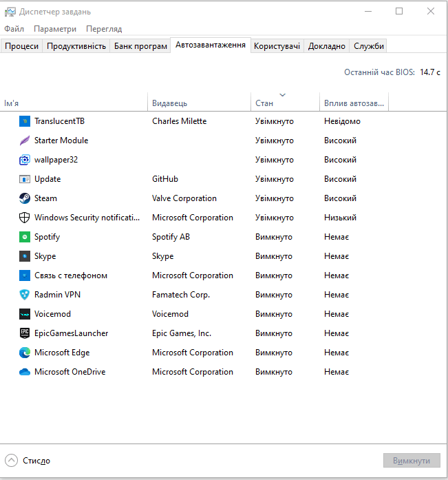This screenshot has height=480, width=448.
Task: Select the Skype entry name
Action: point(45,256)
